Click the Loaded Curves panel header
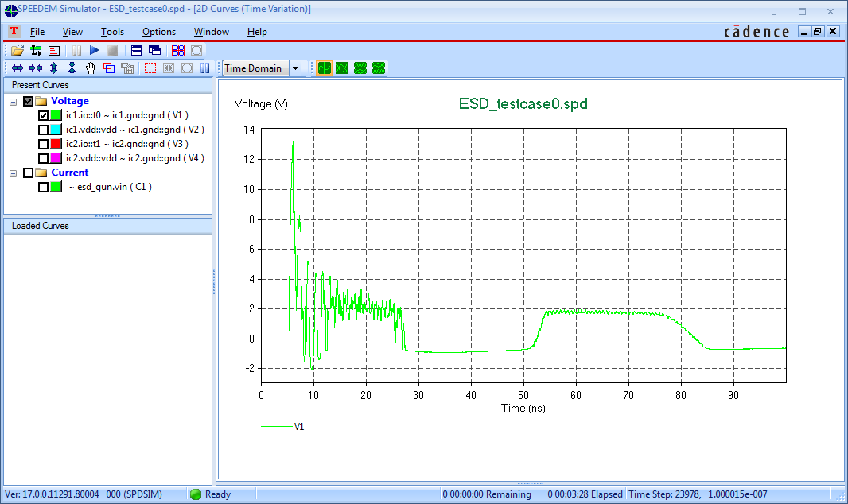The image size is (848, 504). click(x=107, y=226)
